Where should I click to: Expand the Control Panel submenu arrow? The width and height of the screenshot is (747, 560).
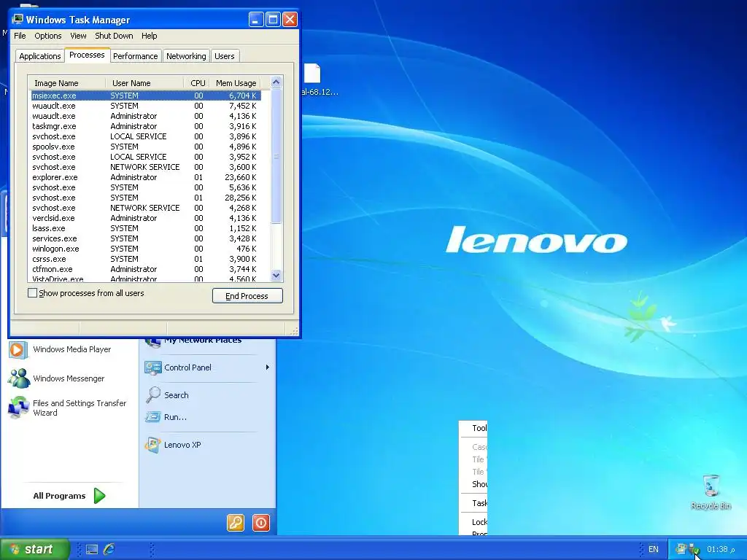267,367
